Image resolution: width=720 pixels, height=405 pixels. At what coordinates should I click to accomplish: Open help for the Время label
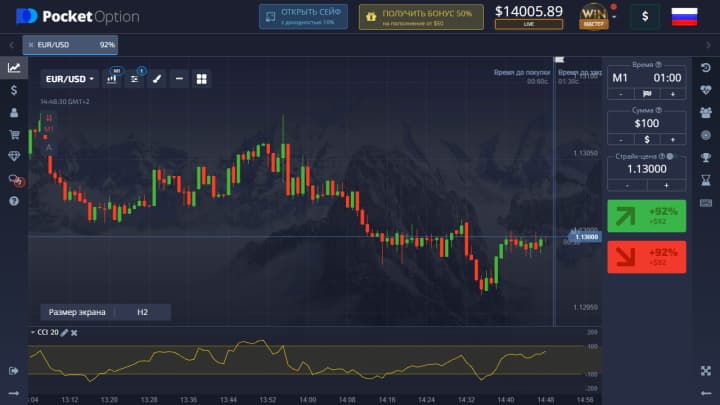tap(658, 65)
